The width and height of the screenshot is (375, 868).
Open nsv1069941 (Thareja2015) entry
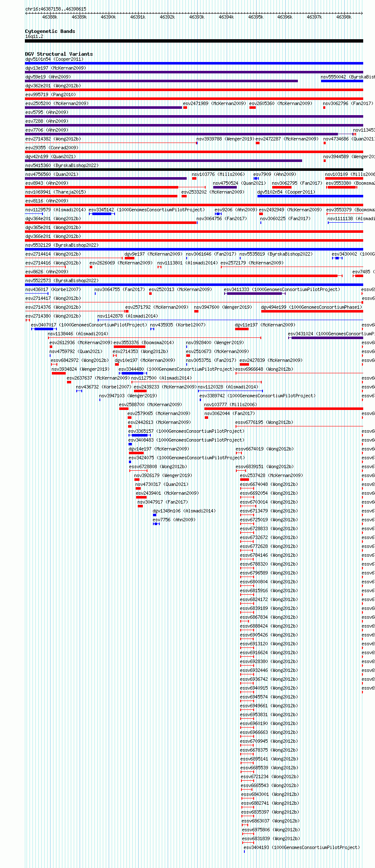(x=56, y=192)
